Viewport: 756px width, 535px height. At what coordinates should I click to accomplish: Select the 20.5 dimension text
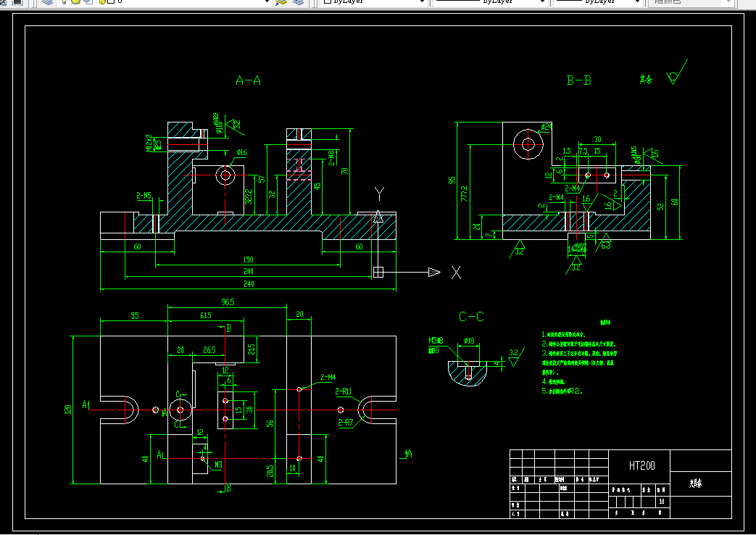pos(270,470)
